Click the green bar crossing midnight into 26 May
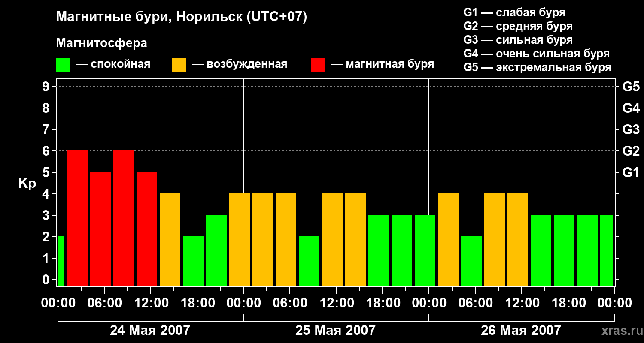The image size is (644, 343). tap(425, 250)
